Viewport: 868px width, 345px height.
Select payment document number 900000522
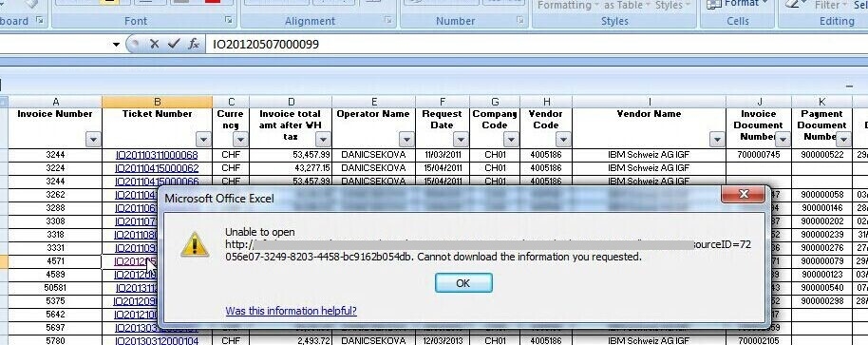click(821, 155)
